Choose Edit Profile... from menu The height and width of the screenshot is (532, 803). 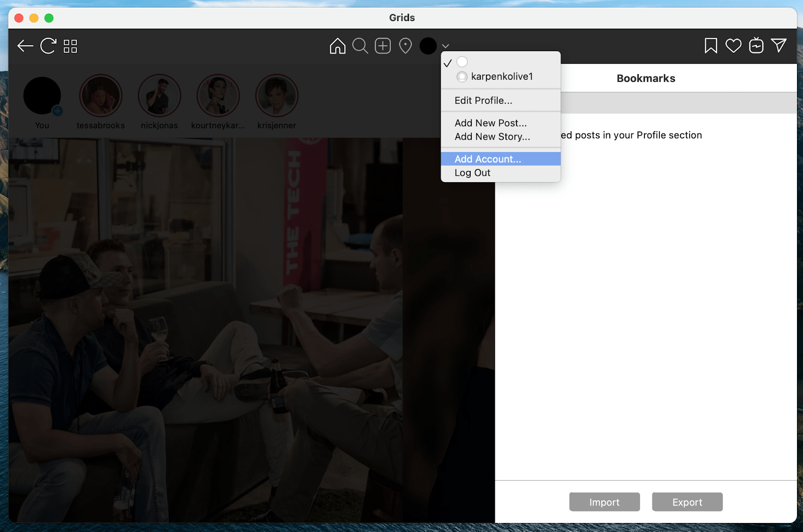500,100
